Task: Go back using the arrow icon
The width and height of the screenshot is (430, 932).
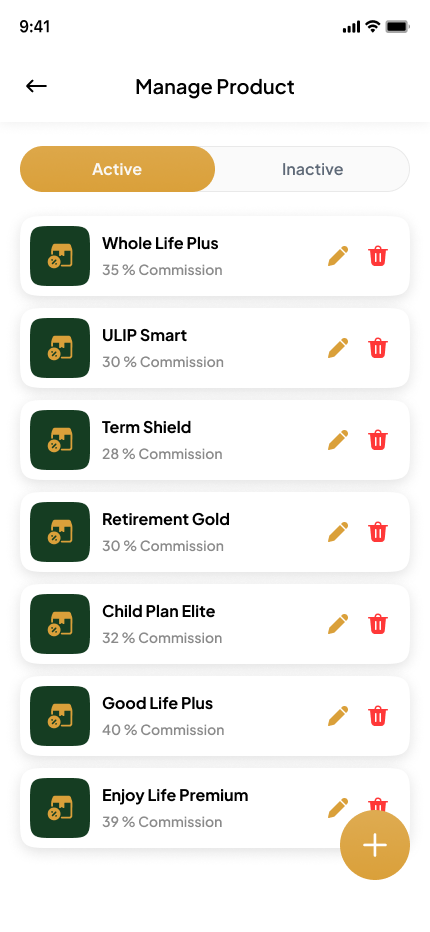Action: (x=36, y=87)
